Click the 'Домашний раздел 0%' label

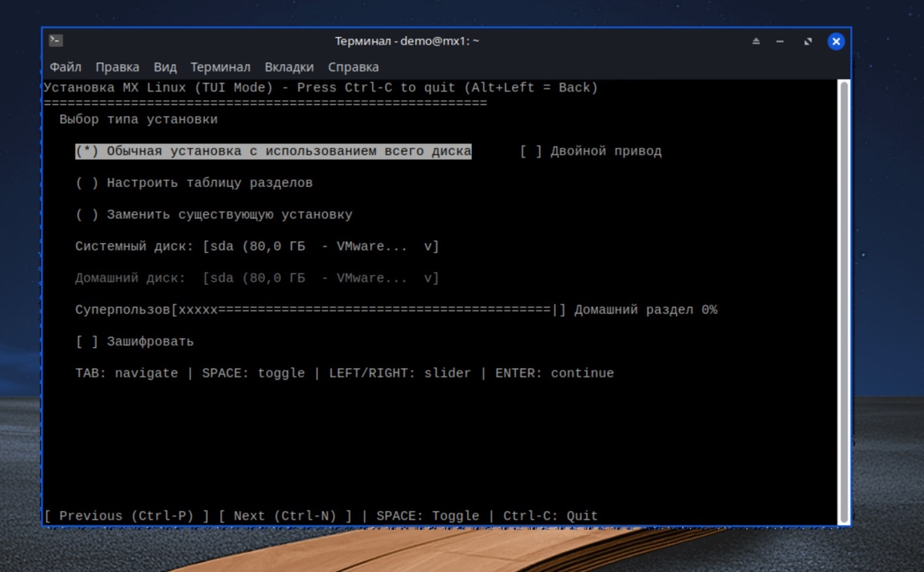(x=646, y=309)
